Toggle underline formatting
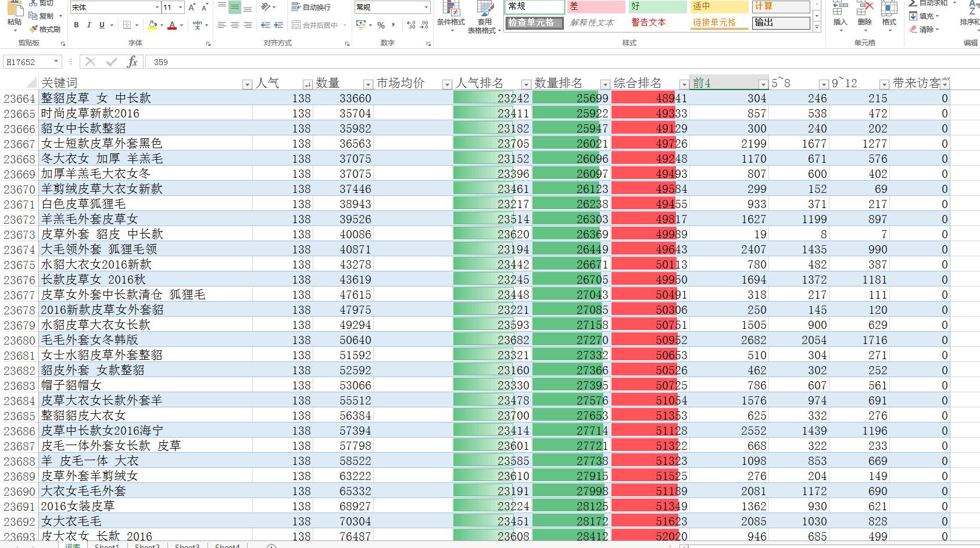The height and width of the screenshot is (548, 980). [x=102, y=25]
